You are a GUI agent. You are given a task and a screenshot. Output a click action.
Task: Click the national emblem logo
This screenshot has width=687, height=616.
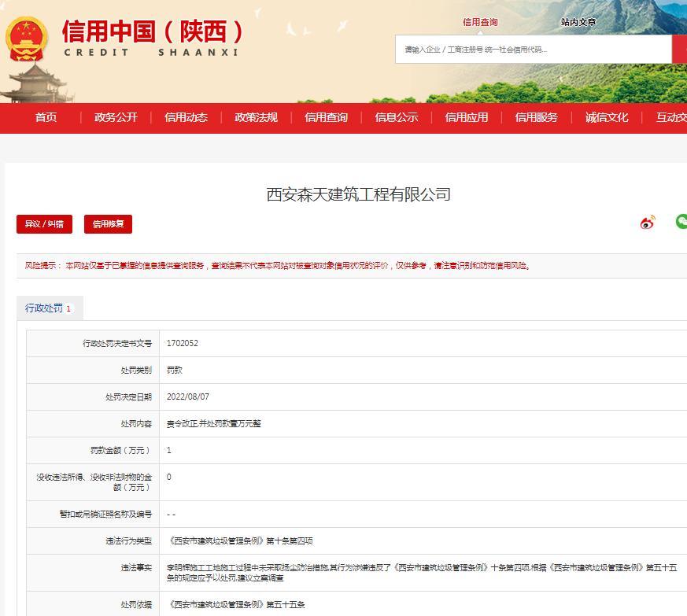(x=27, y=39)
